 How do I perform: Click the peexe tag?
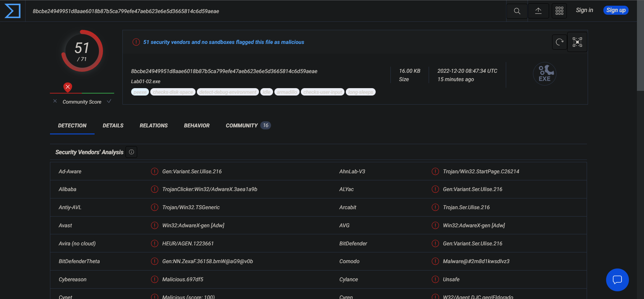tap(140, 92)
